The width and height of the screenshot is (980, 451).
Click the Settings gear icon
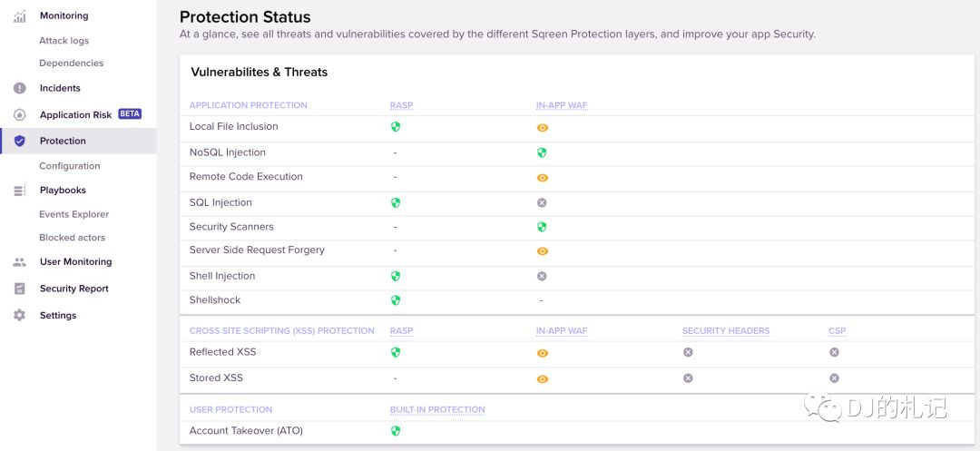[x=19, y=316]
